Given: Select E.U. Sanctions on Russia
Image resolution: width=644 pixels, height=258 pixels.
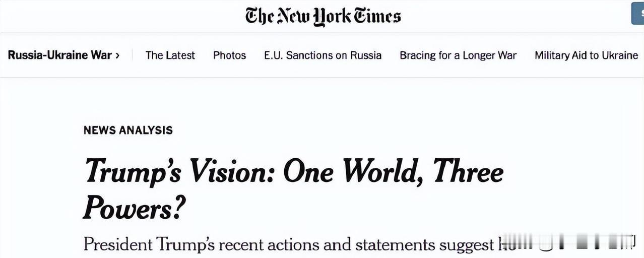Looking at the screenshot, I should coord(323,55).
